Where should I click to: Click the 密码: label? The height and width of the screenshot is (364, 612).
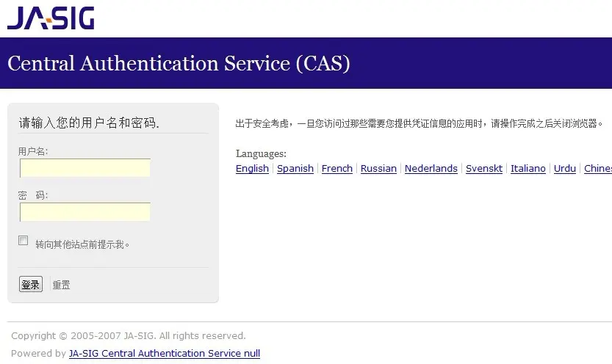[x=33, y=195]
